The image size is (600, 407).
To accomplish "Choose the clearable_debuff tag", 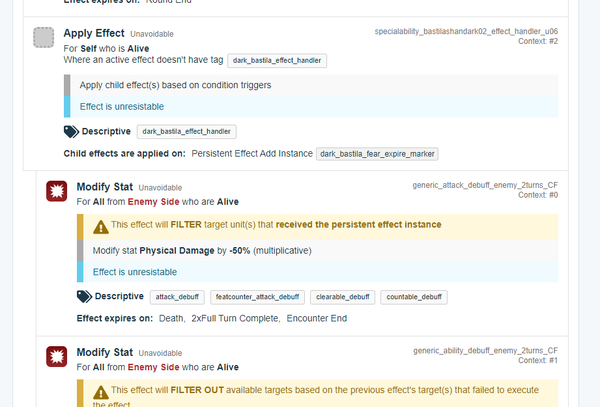I will tap(342, 297).
